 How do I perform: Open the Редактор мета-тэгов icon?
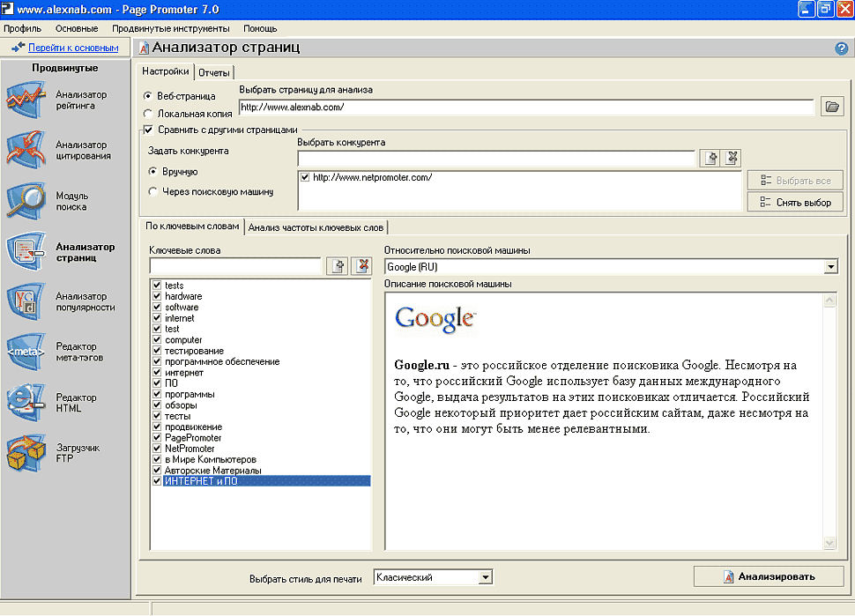(x=26, y=352)
